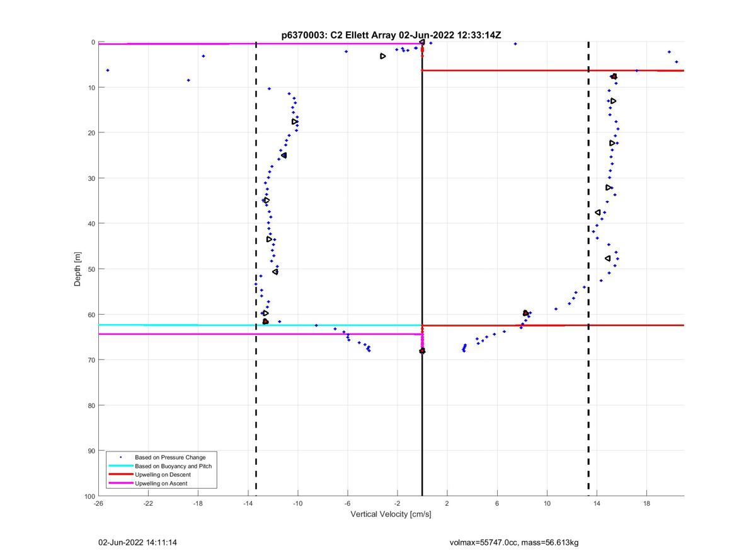Click depth axis tick label '50'
This screenshot has width=756, height=558.
[91, 269]
